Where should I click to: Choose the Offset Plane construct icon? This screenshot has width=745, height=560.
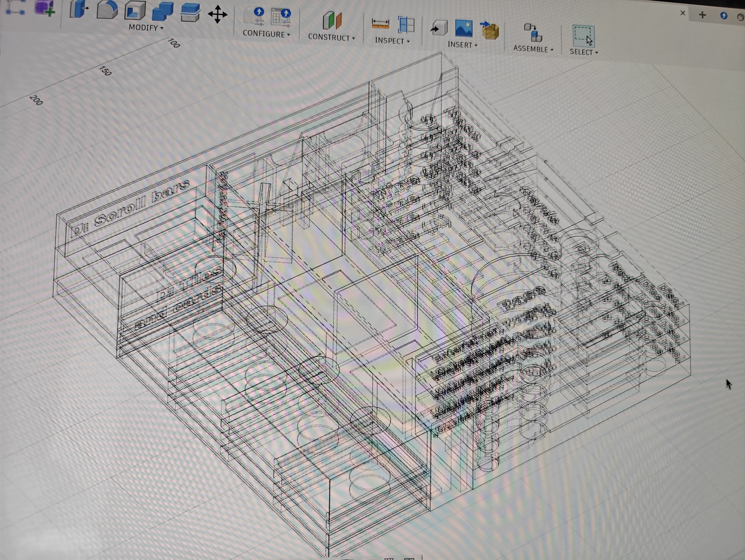coord(332,20)
